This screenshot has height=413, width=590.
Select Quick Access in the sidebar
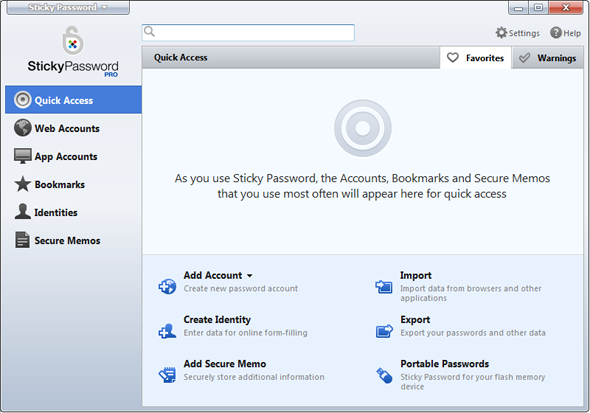73,100
